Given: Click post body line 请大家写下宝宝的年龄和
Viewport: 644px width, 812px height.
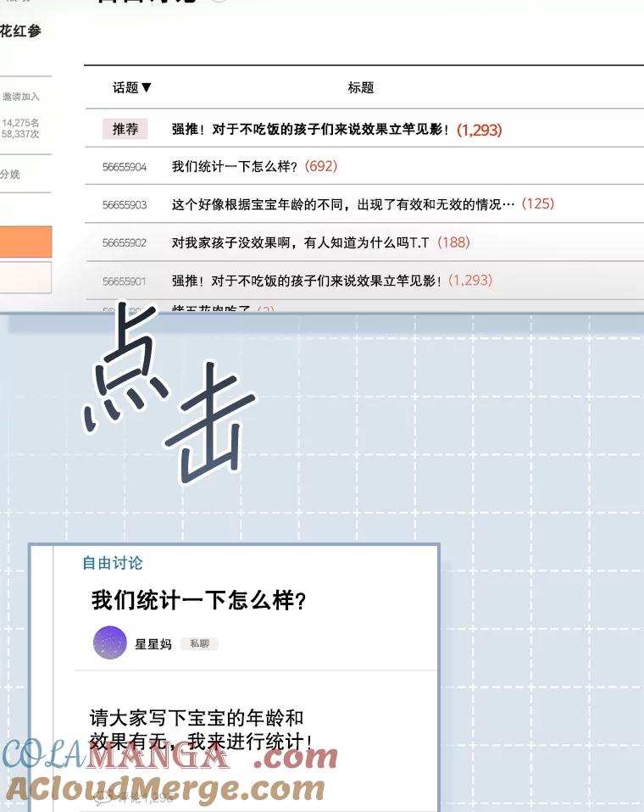Looking at the screenshot, I should (x=197, y=718).
